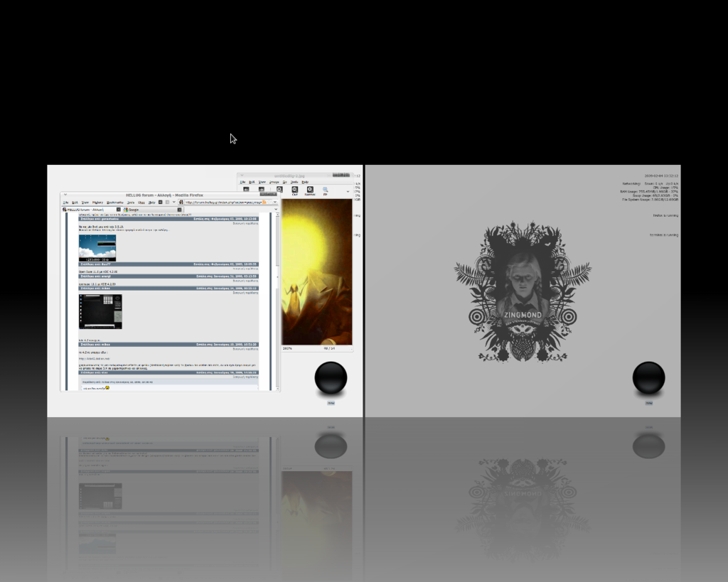
Task: Click the Next image icon in image viewer
Action: pyautogui.click(x=261, y=190)
